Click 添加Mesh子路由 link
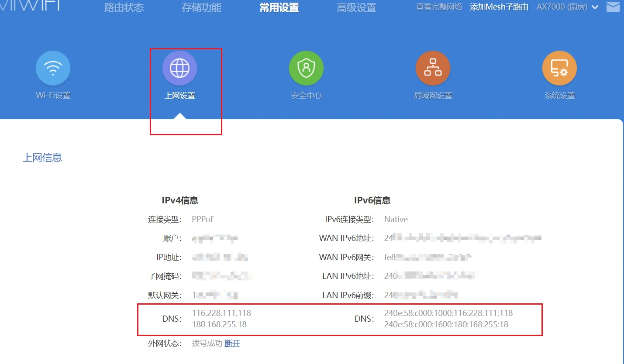 [499, 7]
